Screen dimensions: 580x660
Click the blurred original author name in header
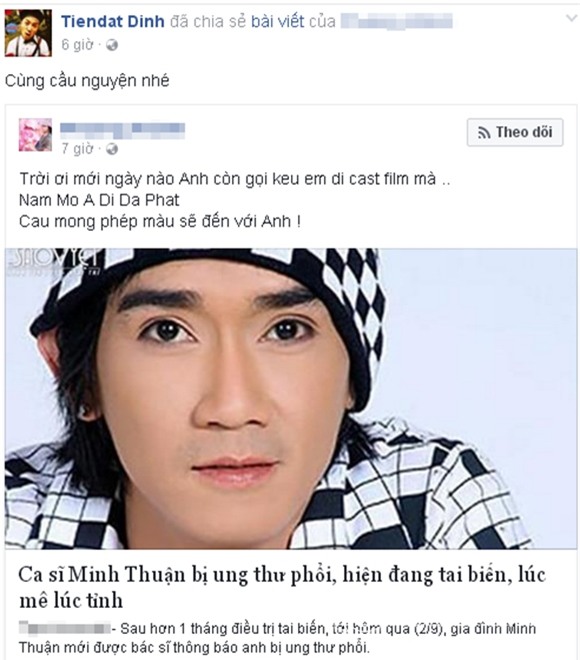tap(396, 21)
